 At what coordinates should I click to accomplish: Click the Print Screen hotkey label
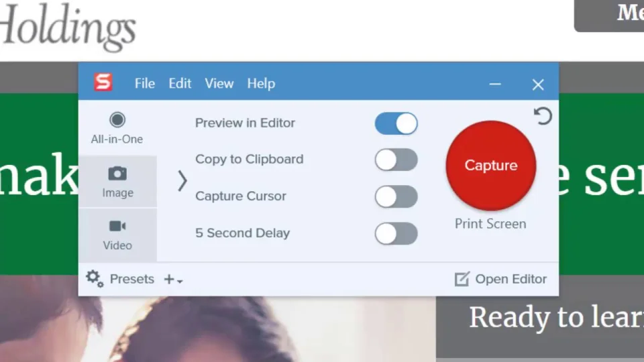point(490,224)
